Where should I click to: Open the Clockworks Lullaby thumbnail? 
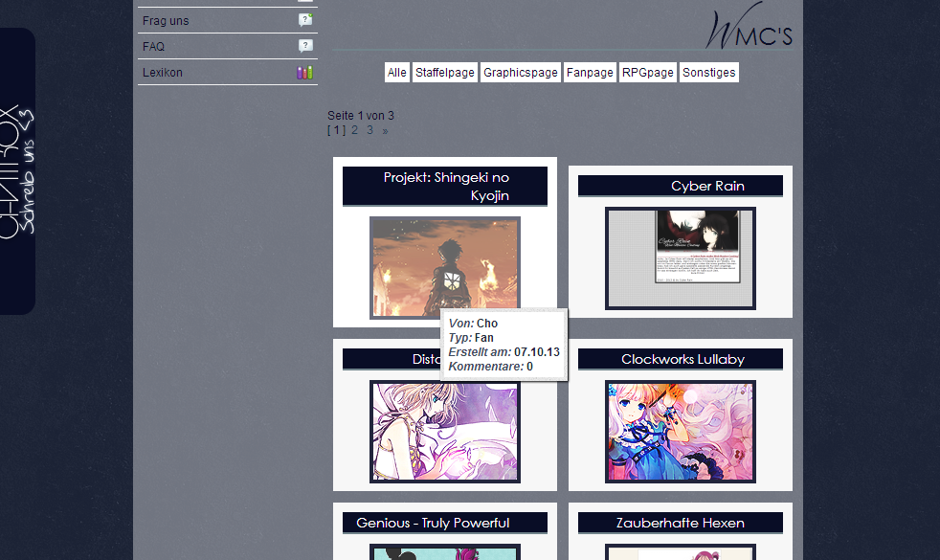point(681,432)
